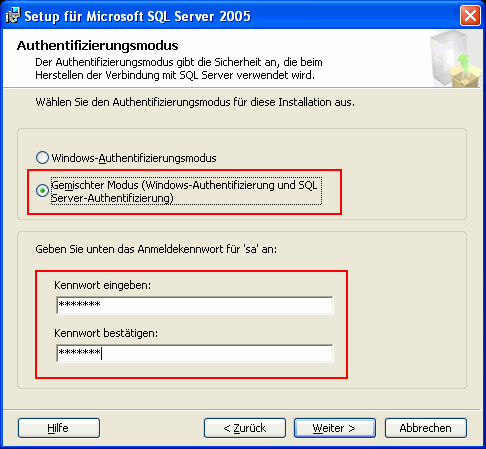Viewport: 486px width, 449px height.
Task: Go back with the Zurück button
Action: click(245, 428)
